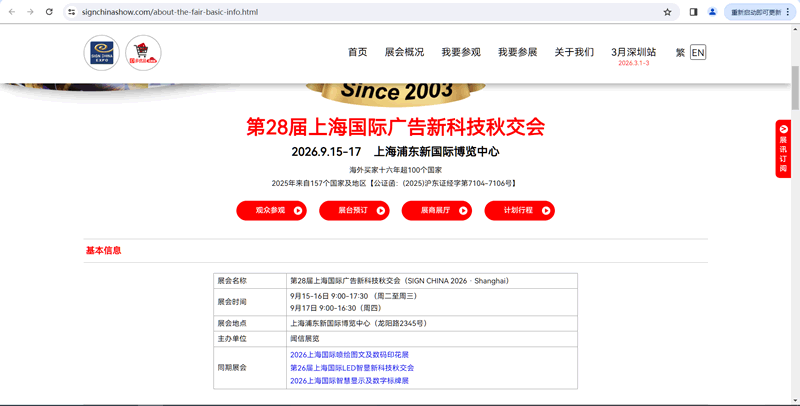Switch to traditional Chinese 繁

(x=680, y=52)
